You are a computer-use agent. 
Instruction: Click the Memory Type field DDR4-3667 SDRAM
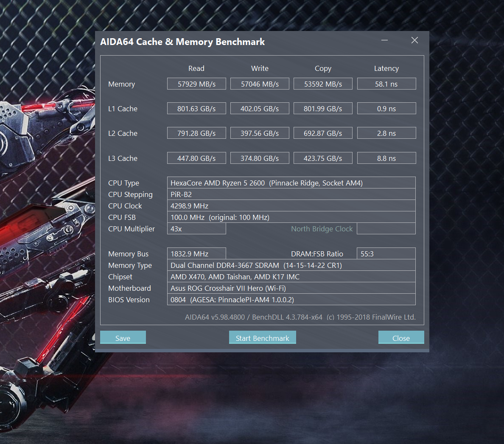point(291,265)
